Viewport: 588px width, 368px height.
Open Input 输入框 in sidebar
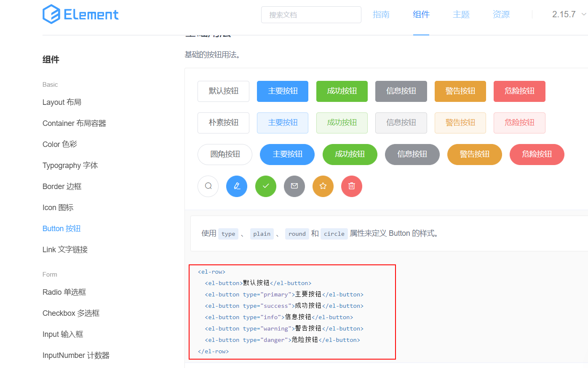63,334
